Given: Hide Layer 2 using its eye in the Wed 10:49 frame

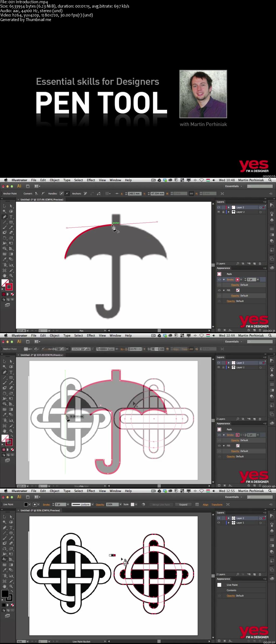Looking at the screenshot, I should coord(219,363).
